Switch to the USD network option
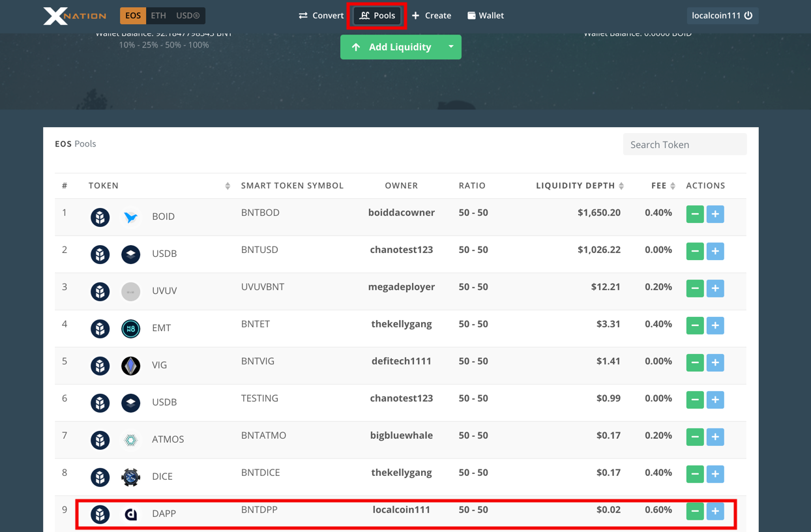Viewport: 811px width, 532px height. coord(188,16)
